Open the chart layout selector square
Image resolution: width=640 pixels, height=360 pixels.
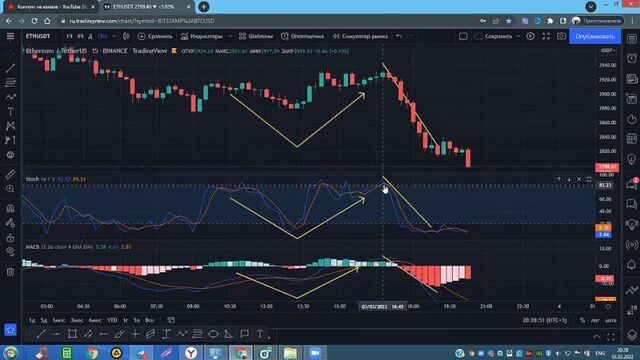[463, 36]
